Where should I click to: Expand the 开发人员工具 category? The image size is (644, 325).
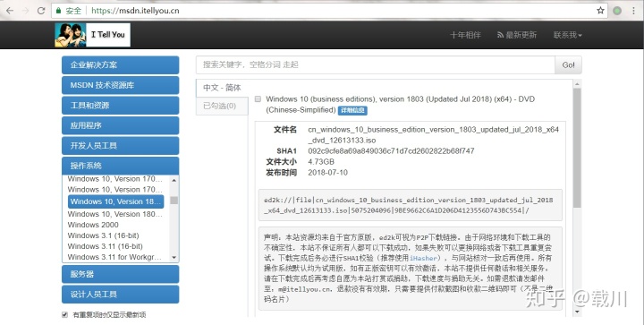point(121,145)
